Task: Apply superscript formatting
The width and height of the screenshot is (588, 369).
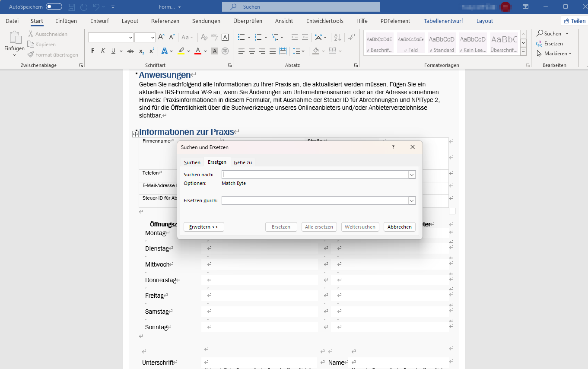Action: (x=152, y=51)
